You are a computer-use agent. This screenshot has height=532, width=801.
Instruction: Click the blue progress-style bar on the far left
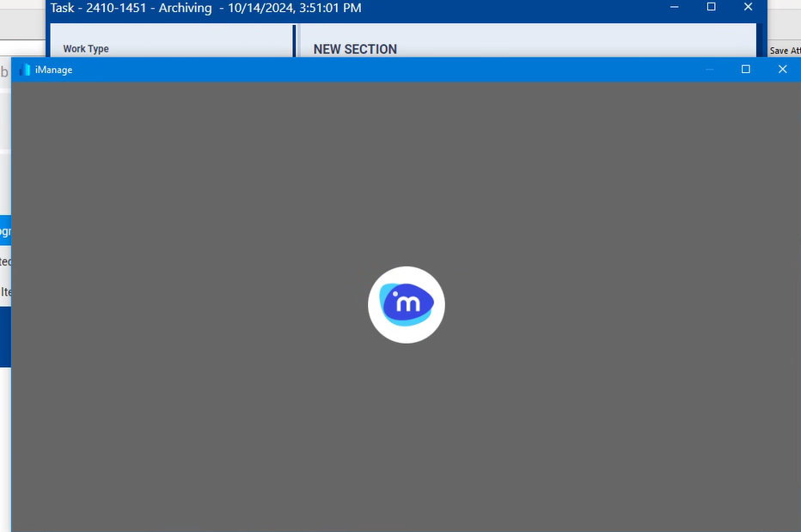coord(5,337)
